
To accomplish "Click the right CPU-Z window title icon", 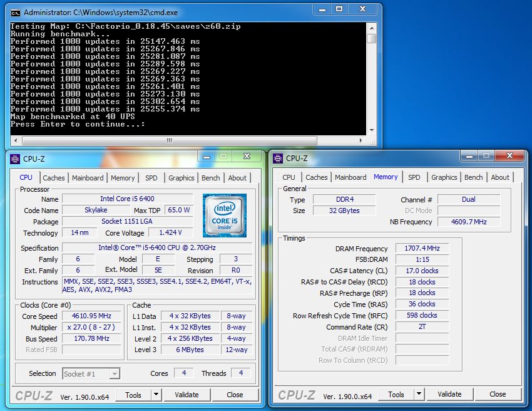I will point(278,159).
